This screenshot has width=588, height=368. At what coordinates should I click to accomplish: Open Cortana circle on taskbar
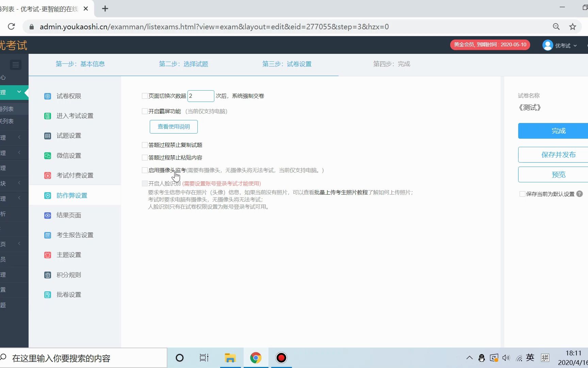pyautogui.click(x=180, y=358)
